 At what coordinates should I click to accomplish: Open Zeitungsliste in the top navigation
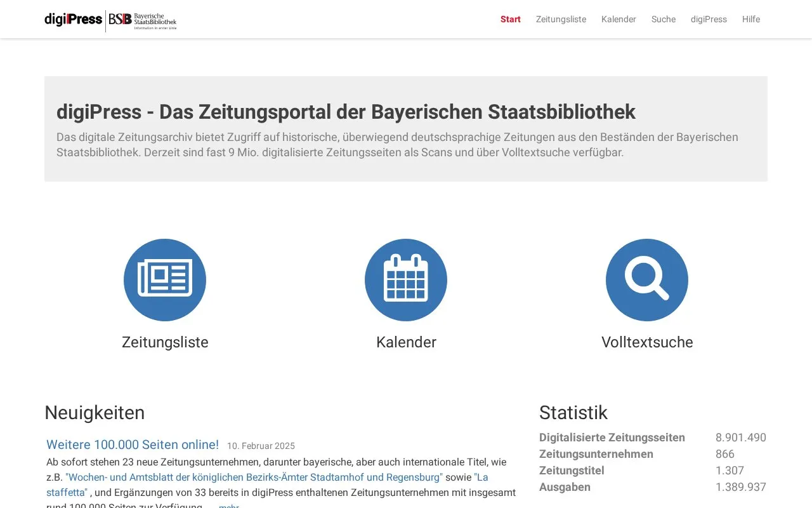[x=561, y=19]
